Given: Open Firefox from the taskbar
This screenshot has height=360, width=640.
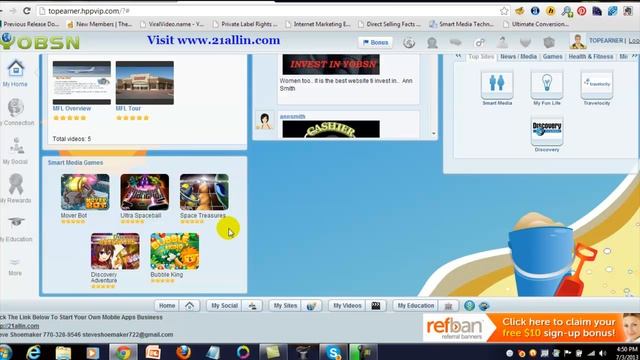Looking at the screenshot, I should 183,352.
